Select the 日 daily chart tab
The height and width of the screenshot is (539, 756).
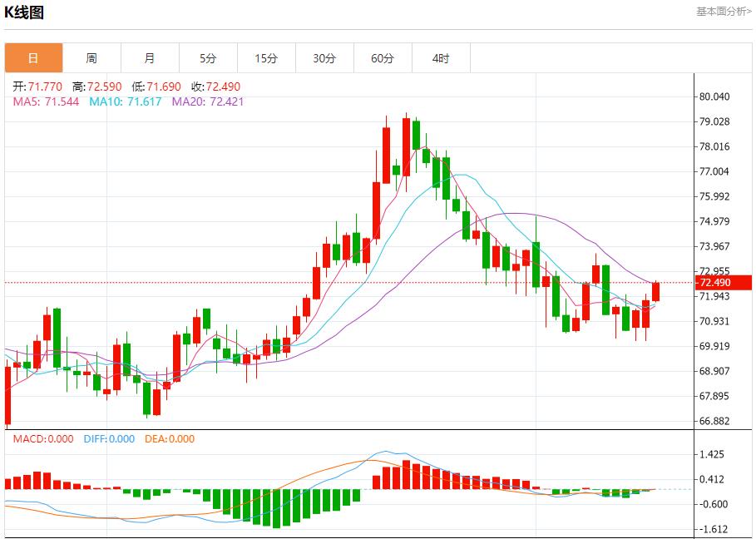33,58
